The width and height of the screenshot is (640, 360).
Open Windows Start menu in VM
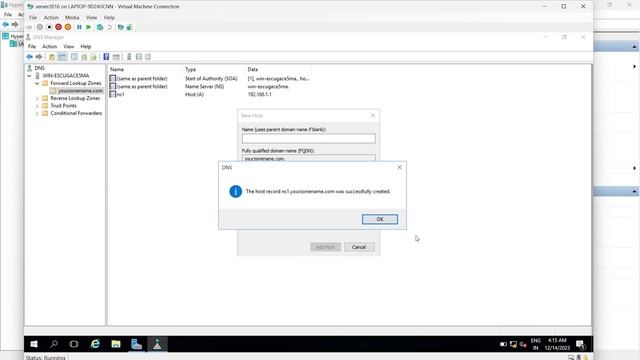(34, 344)
